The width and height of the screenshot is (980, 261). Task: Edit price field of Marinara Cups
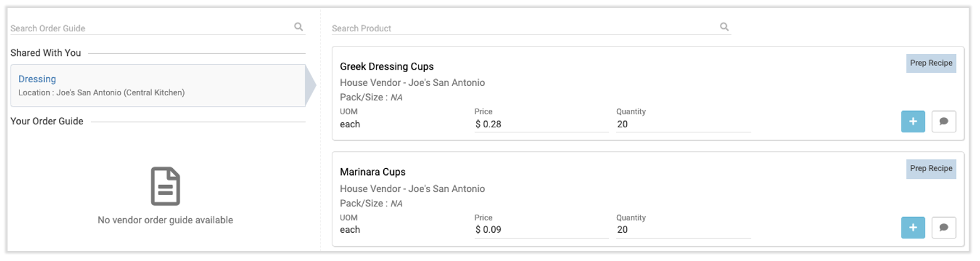tap(540, 230)
